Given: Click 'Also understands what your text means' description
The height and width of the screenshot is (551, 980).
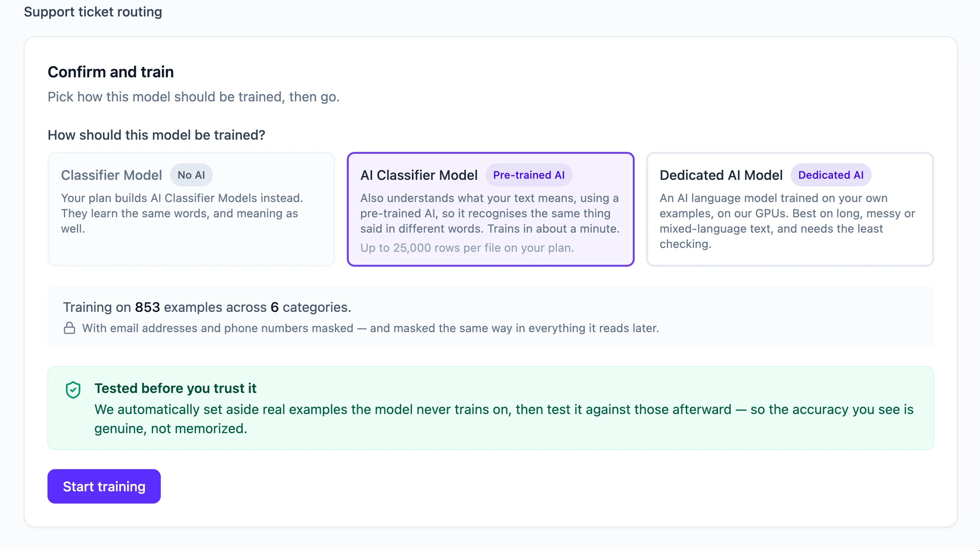Looking at the screenshot, I should point(490,213).
